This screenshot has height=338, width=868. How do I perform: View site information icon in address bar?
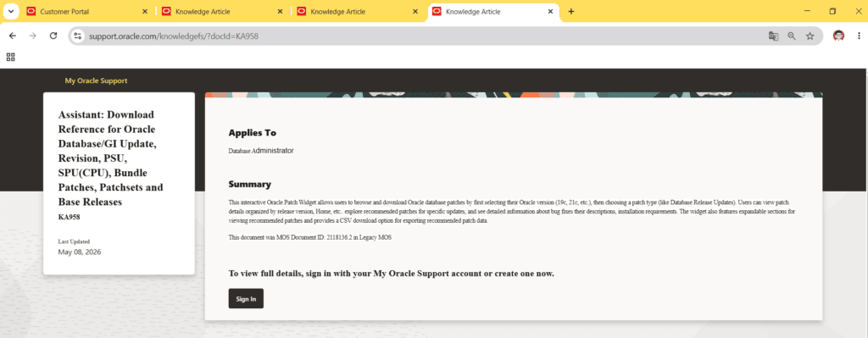[78, 36]
